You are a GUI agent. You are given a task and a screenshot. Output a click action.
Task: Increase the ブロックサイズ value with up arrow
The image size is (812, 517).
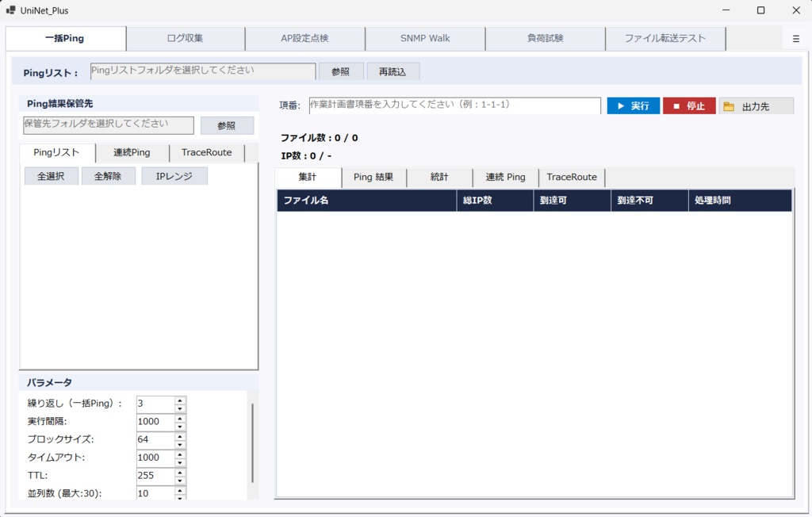coord(180,436)
